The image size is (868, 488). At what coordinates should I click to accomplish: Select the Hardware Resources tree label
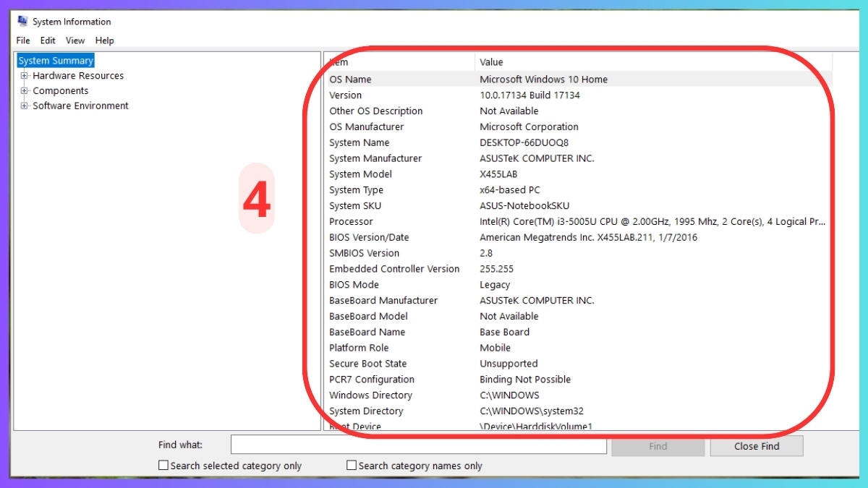pyautogui.click(x=78, y=76)
